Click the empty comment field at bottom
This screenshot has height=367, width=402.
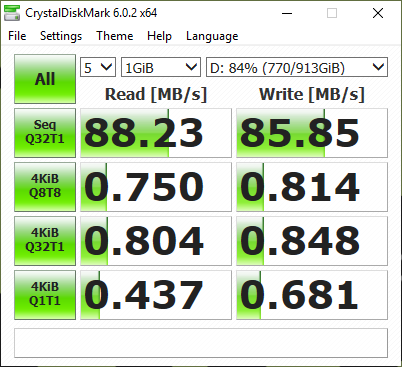[x=201, y=343]
